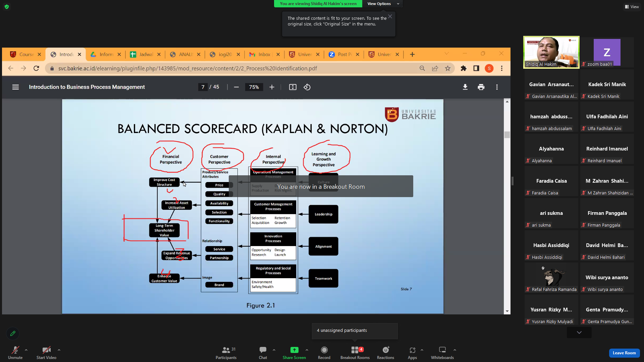Screen dimensions: 644x362
Task: Change the Zoom View layout
Action: 632,7
